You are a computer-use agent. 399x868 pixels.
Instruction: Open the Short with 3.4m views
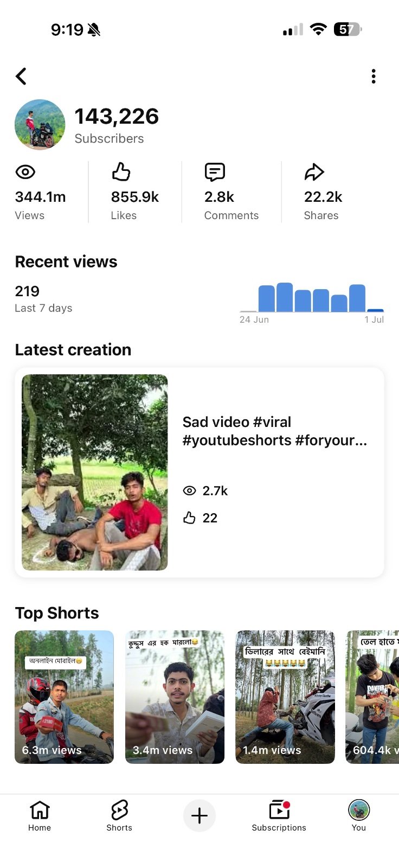pyautogui.click(x=175, y=697)
